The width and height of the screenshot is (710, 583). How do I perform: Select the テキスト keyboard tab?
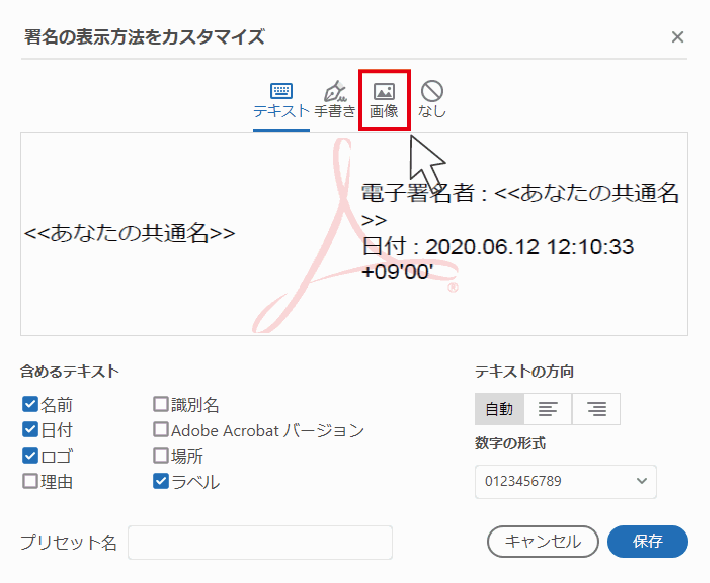point(281,100)
